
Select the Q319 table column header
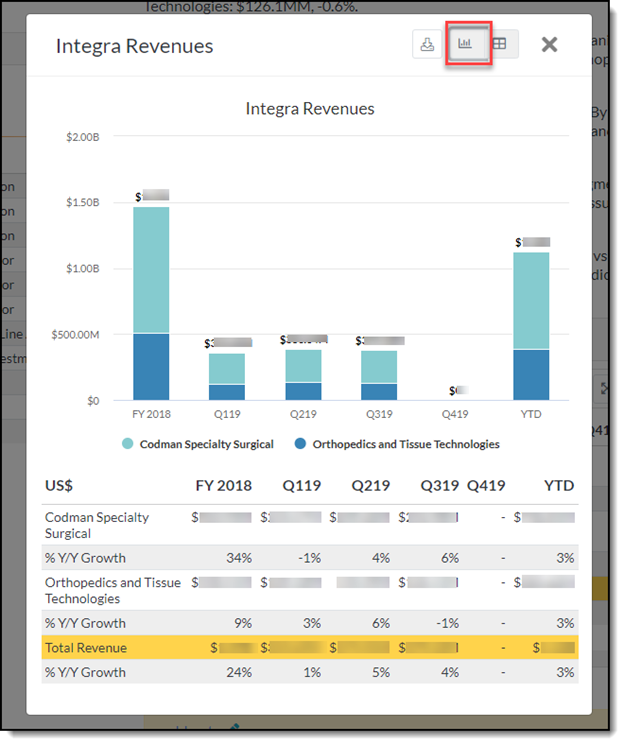click(x=439, y=486)
